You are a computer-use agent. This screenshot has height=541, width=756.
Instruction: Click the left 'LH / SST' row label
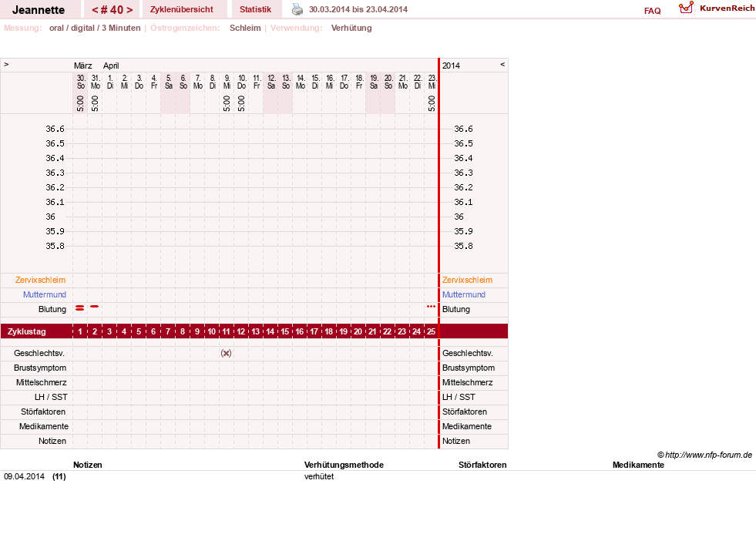tap(51, 398)
